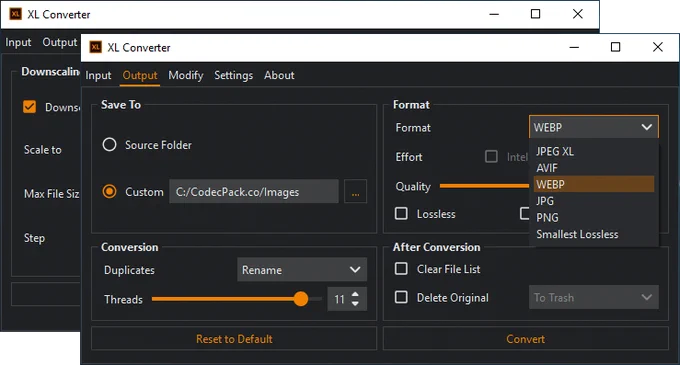The height and width of the screenshot is (365, 680).
Task: Go to the Modify tab
Action: 186,75
